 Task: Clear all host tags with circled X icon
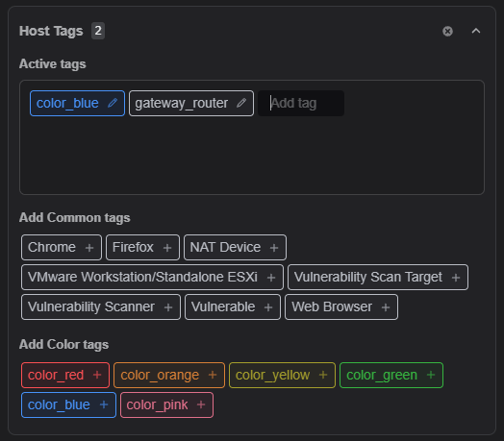click(x=447, y=31)
